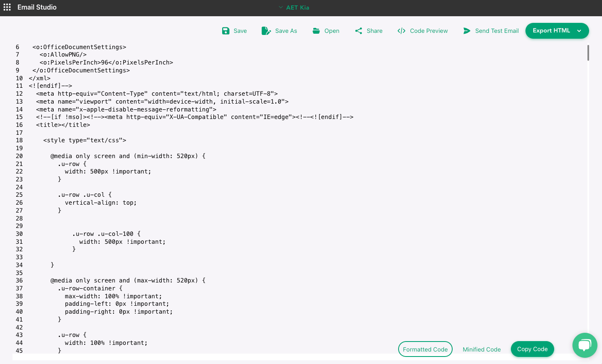Click the o:PixelsPerInch 96 code line

pos(106,62)
